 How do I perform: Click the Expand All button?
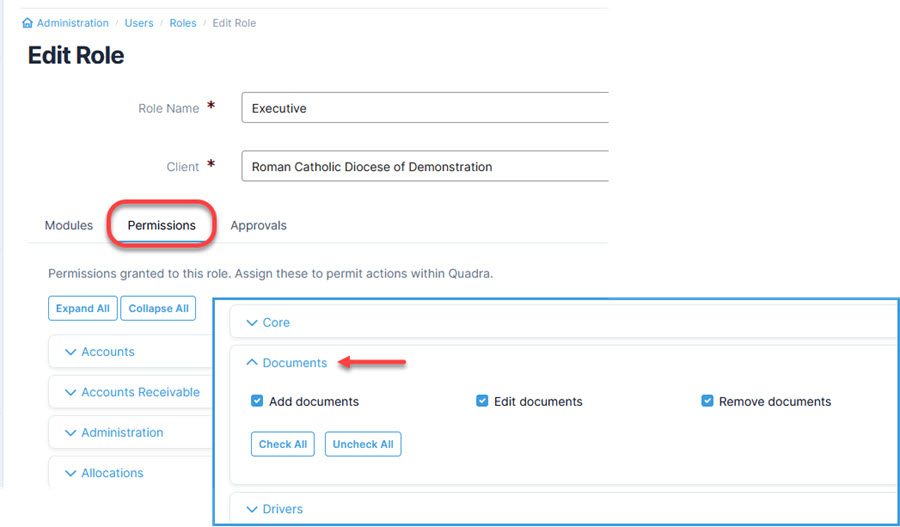(82, 308)
